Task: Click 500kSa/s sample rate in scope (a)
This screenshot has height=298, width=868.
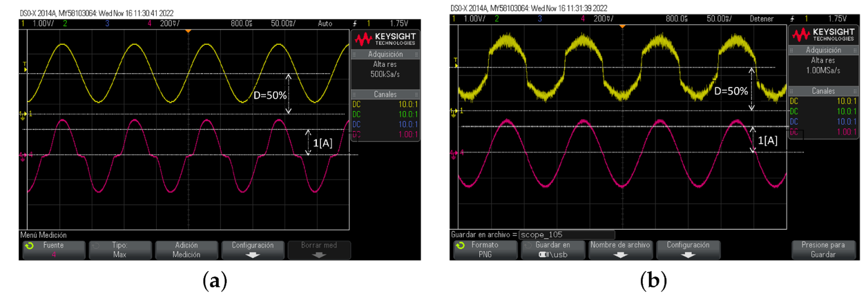Action: coord(385,74)
